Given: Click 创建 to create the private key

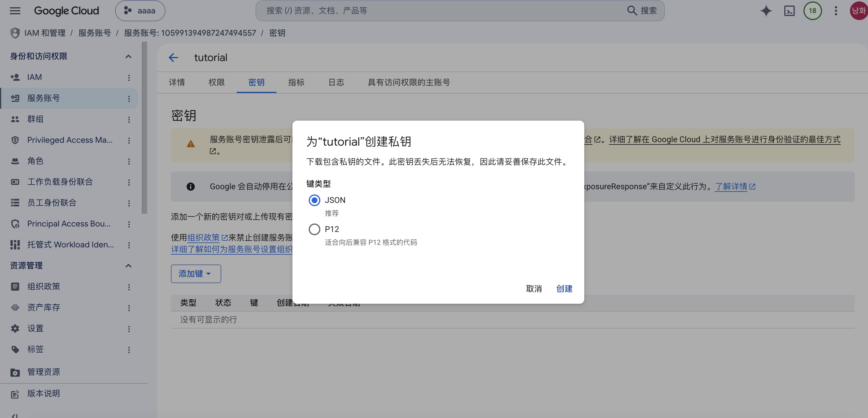Looking at the screenshot, I should 564,289.
